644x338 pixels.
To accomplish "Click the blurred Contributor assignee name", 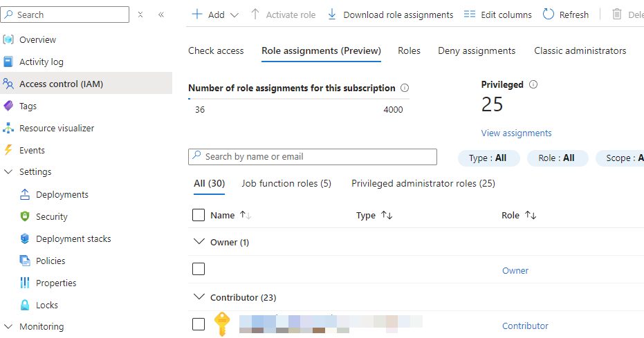I will [331, 324].
